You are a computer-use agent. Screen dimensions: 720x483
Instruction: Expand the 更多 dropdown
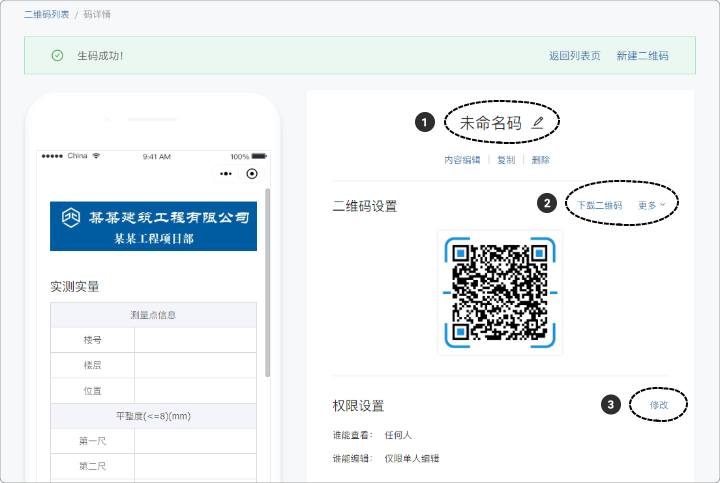tap(652, 205)
